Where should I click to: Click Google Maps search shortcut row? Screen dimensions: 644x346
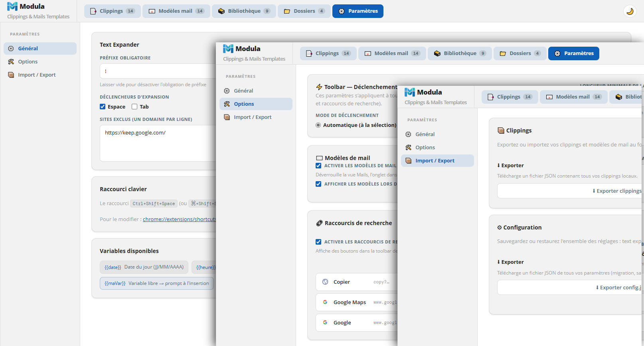tap(356, 302)
